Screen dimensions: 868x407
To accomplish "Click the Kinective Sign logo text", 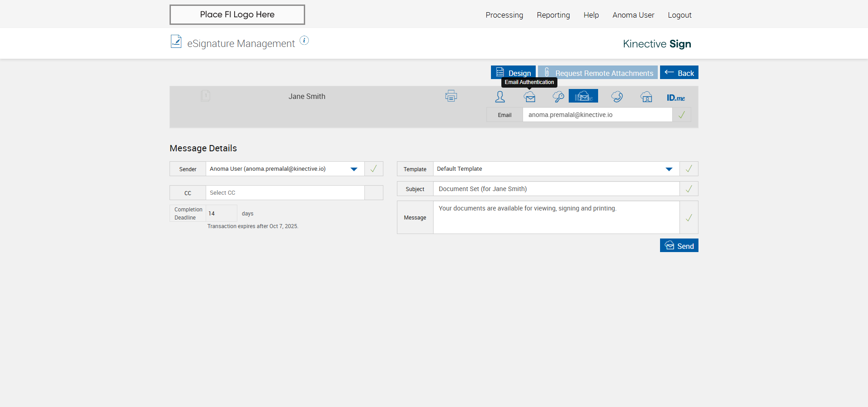I will tap(657, 44).
